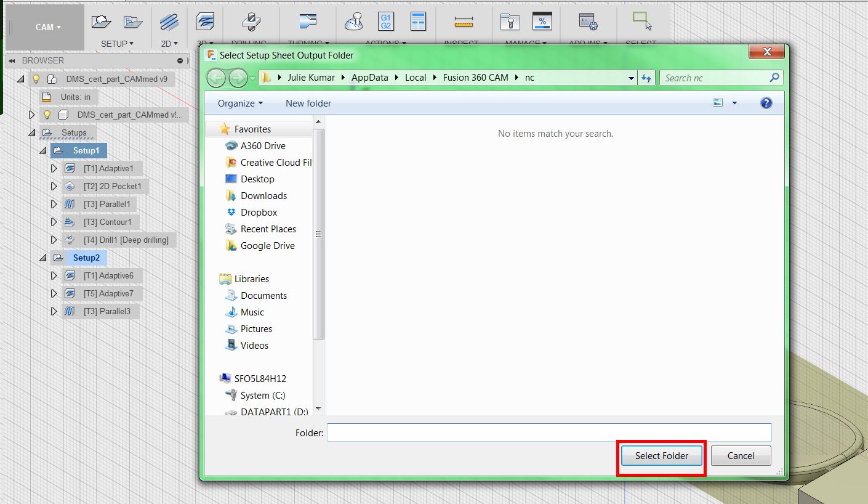Select [T4] Drill1 Deep drilling operation
This screenshot has width=868, height=504.
126,240
